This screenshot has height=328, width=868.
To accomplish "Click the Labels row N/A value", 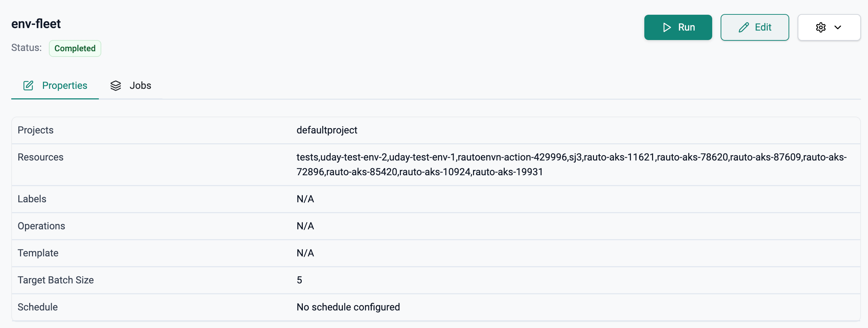I will pyautogui.click(x=305, y=199).
